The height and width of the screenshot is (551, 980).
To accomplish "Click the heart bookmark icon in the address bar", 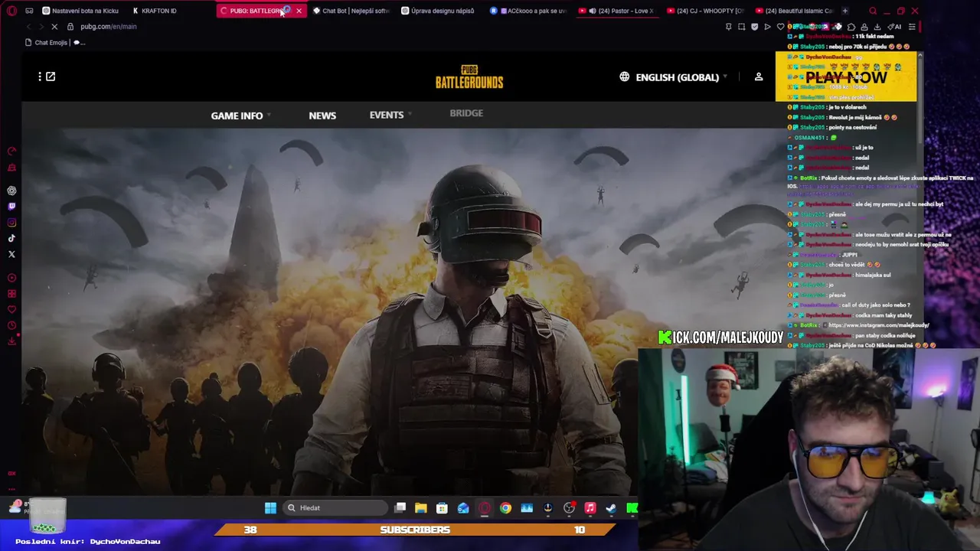I will pyautogui.click(x=780, y=27).
